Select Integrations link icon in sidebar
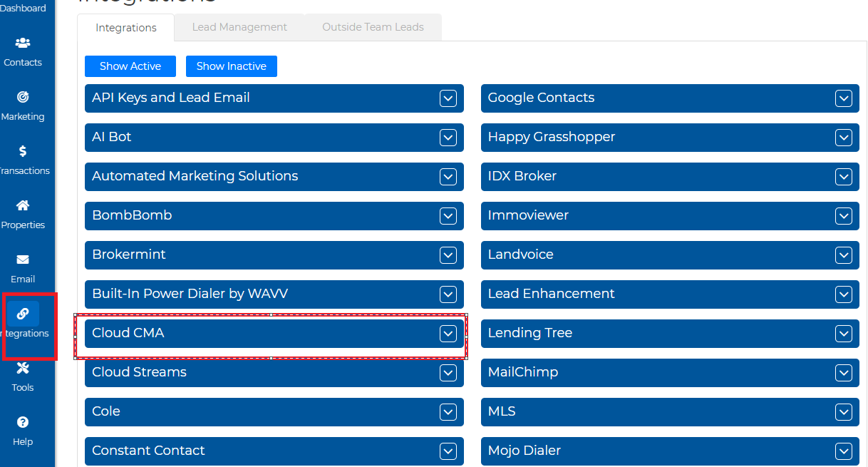Screen dimensions: 868x467 pos(23,314)
